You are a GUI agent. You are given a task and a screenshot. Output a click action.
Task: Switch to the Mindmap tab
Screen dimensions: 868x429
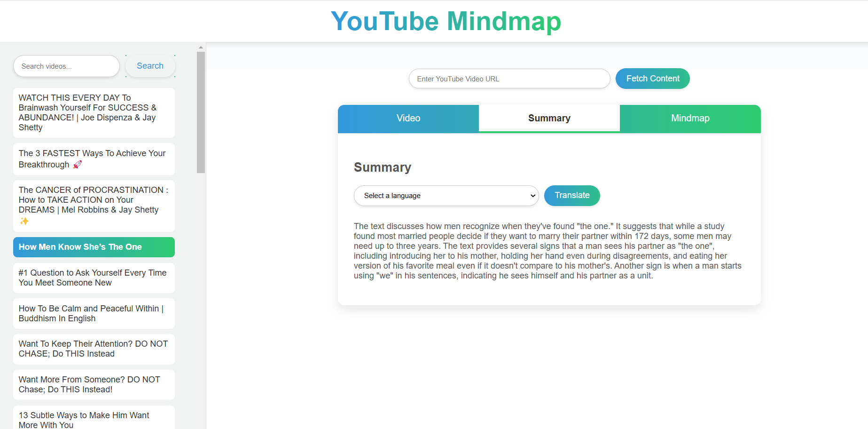pyautogui.click(x=690, y=119)
